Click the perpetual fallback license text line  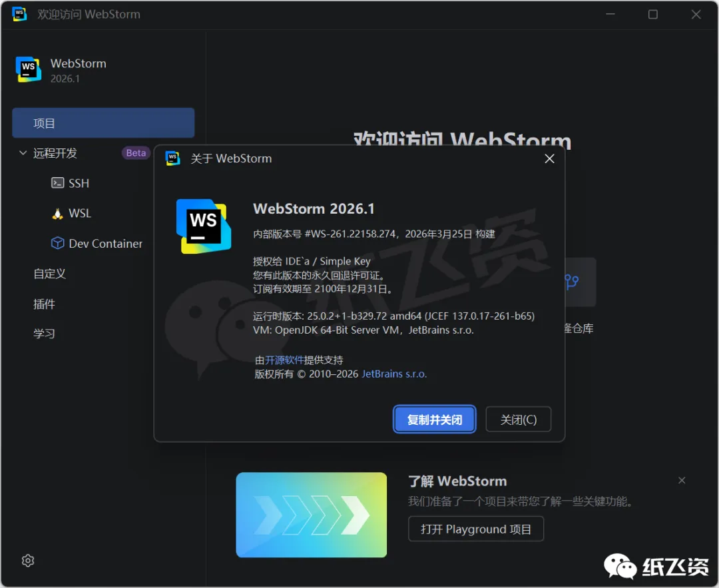[x=319, y=275]
